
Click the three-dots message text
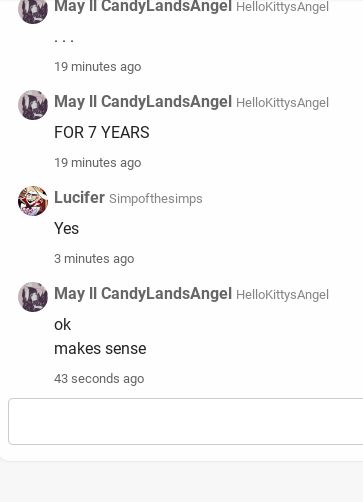tap(64, 40)
